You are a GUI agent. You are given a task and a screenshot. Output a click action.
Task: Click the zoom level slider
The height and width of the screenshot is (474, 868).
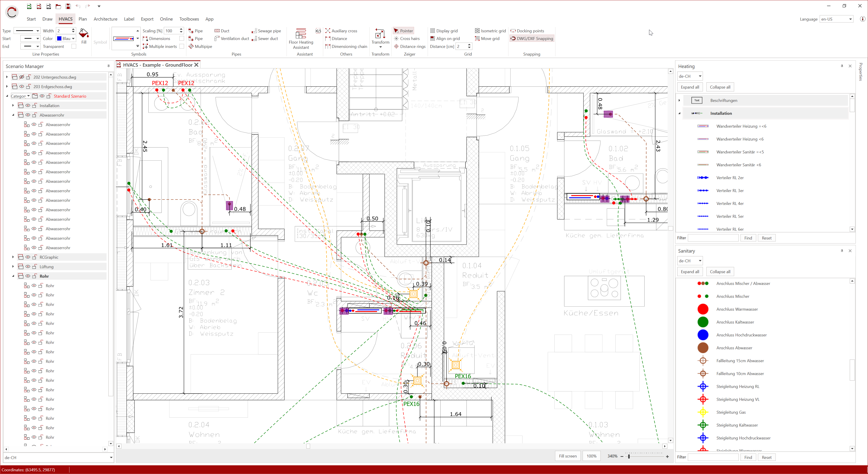[x=629, y=456]
